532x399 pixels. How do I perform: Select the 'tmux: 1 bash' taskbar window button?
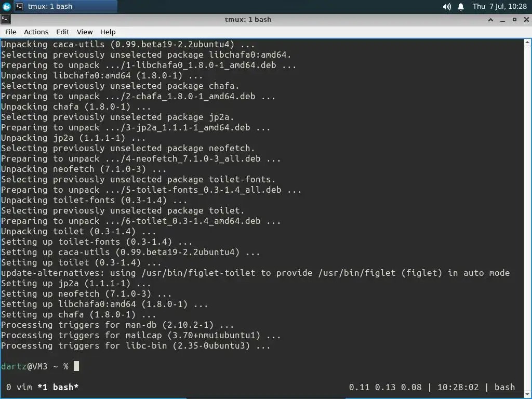pyautogui.click(x=65, y=6)
